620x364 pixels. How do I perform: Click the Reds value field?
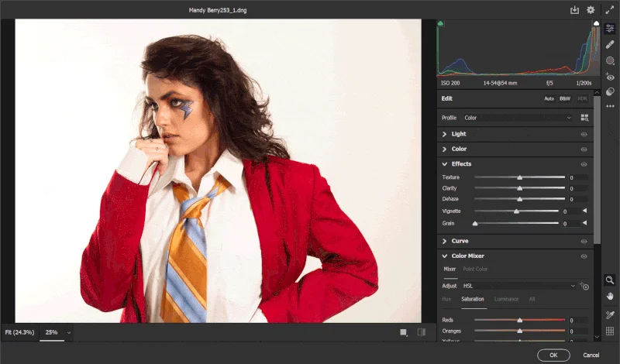click(578, 321)
